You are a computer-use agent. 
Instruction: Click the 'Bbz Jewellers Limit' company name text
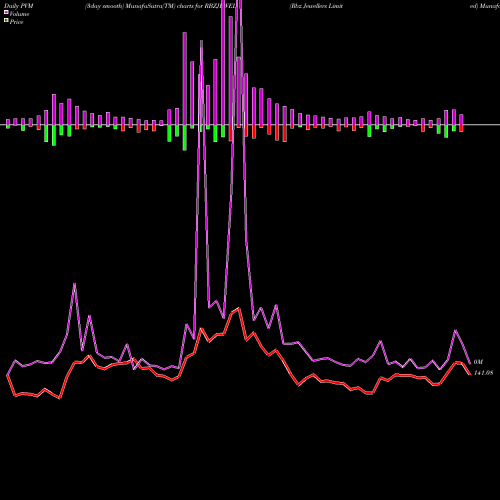coord(316,6)
